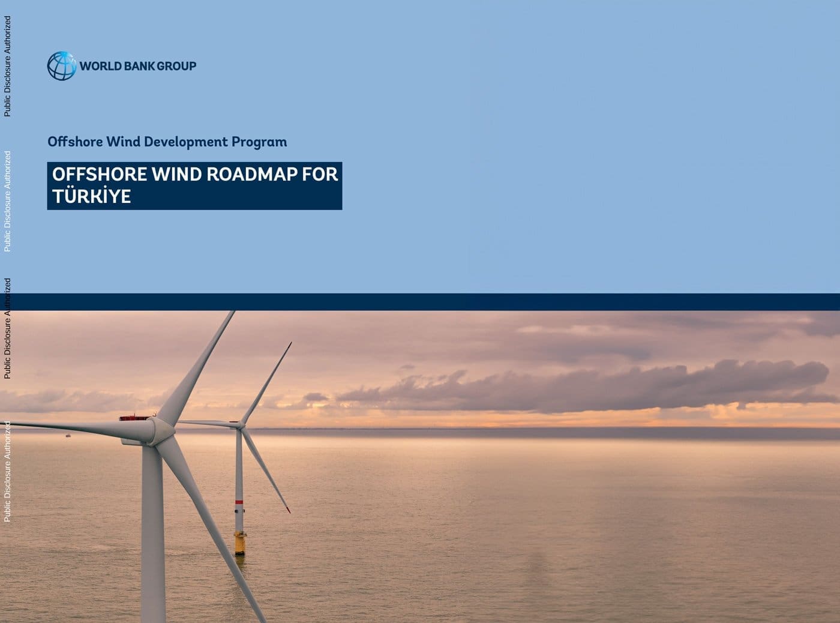This screenshot has height=623, width=840.
Task: Click 'Offshore Wind Development Program' subtitle
Action: (167, 142)
